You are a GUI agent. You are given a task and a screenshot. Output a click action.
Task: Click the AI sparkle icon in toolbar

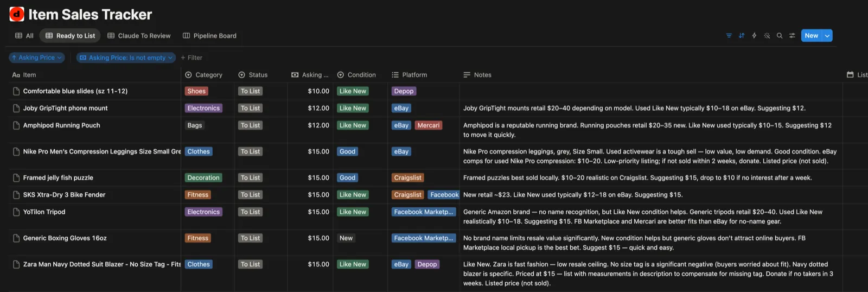[767, 36]
